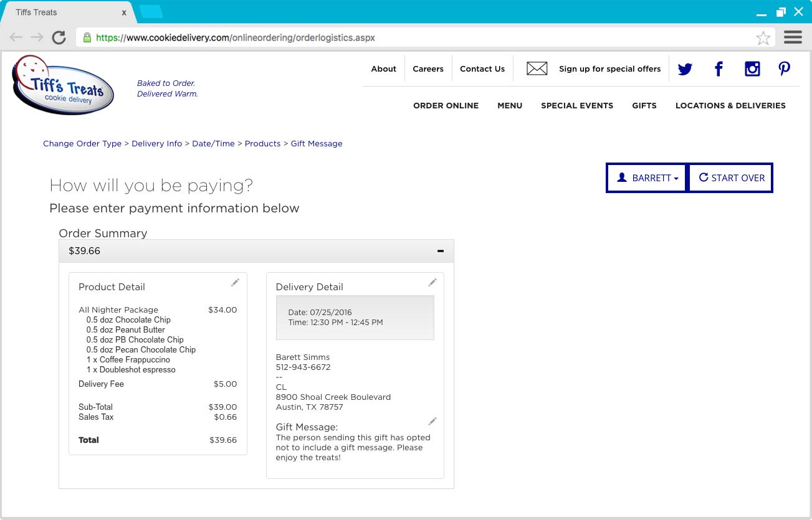Follow the About link
Image resolution: width=812 pixels, height=520 pixels.
click(383, 69)
